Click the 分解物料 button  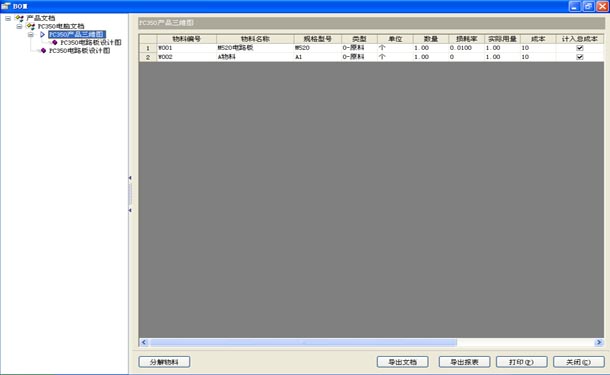(x=164, y=362)
